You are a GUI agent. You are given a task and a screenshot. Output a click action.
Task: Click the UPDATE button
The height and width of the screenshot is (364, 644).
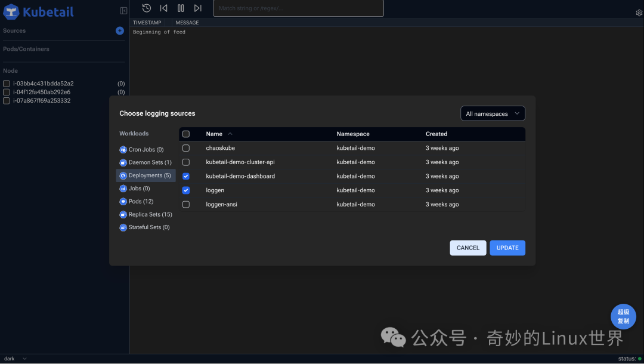pos(507,248)
